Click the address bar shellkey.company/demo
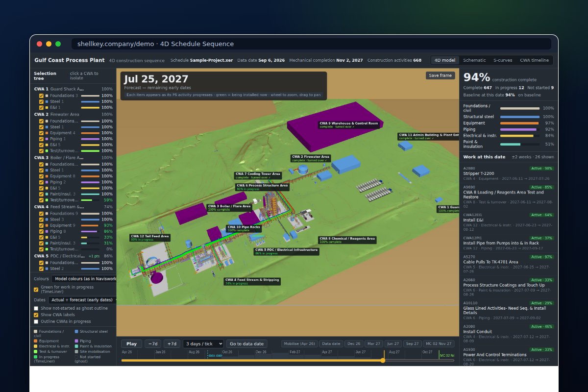 point(311,44)
